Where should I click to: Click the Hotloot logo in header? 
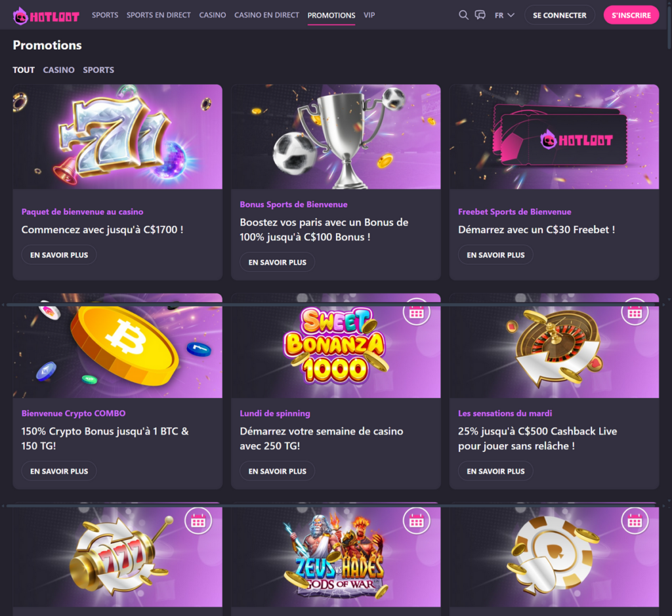pos(46,16)
